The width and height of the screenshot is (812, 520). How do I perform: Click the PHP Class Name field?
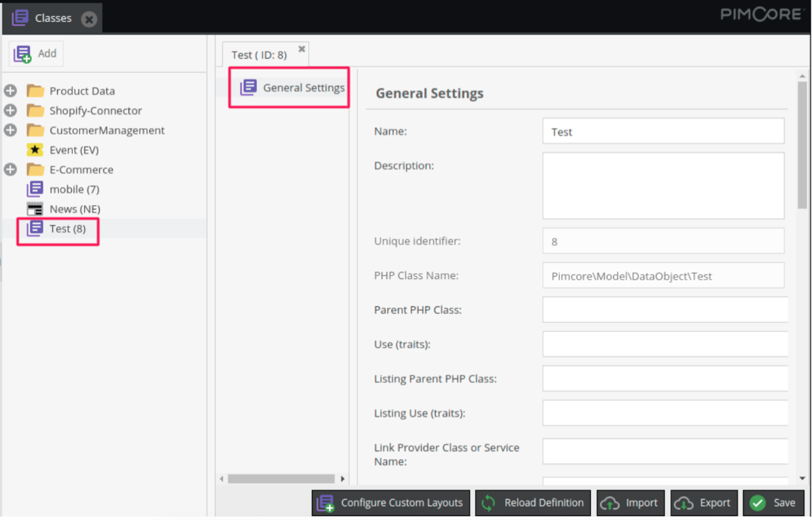click(663, 276)
